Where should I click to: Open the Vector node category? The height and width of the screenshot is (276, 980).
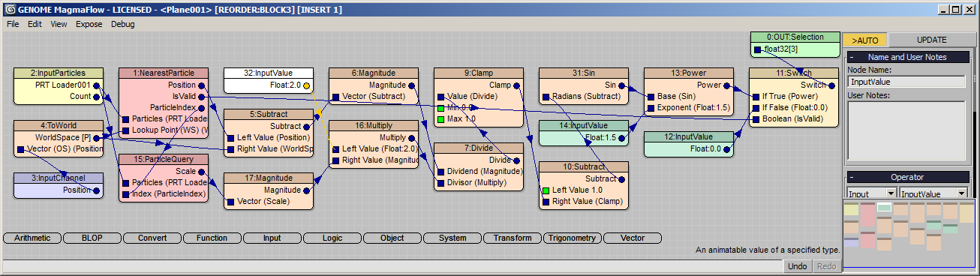[x=633, y=238]
